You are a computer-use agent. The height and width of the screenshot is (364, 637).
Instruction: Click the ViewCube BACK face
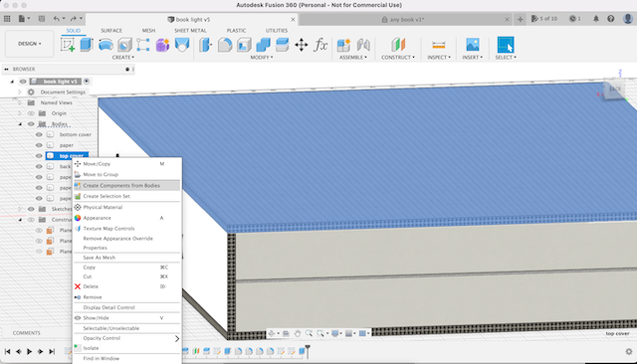[614, 89]
